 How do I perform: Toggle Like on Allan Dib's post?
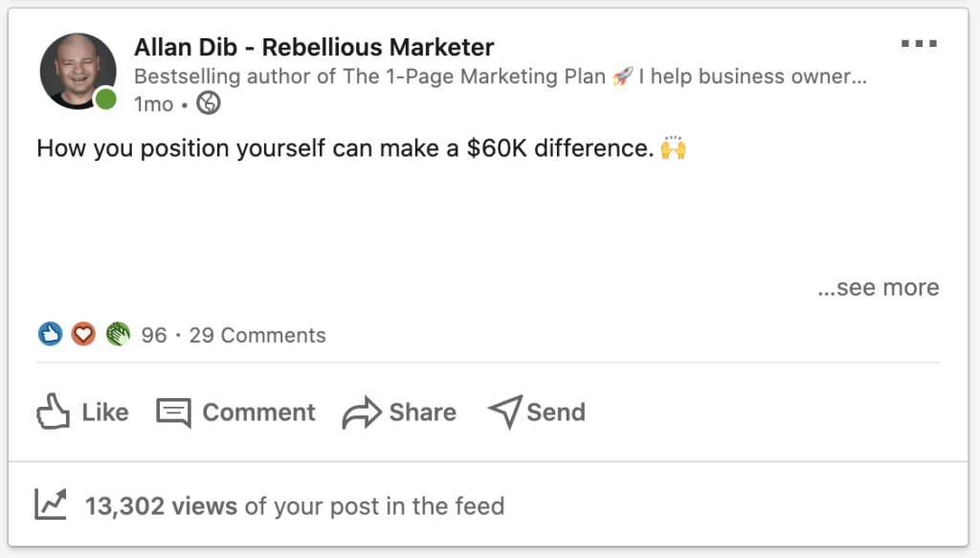(81, 413)
